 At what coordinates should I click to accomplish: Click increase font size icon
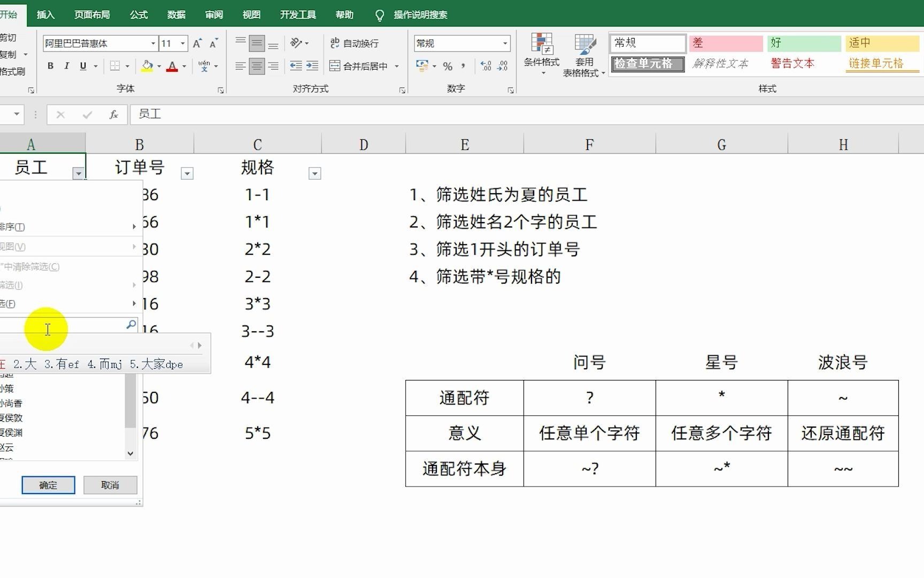point(197,43)
